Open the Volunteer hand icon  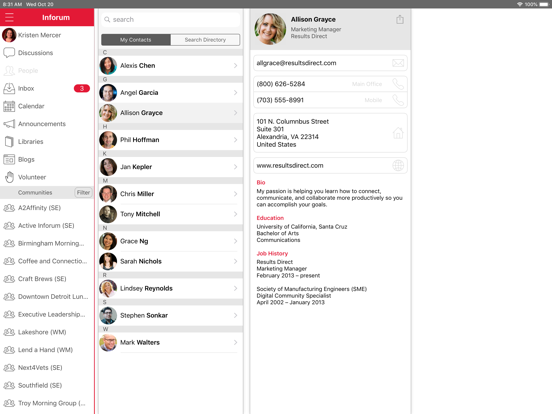(10, 177)
